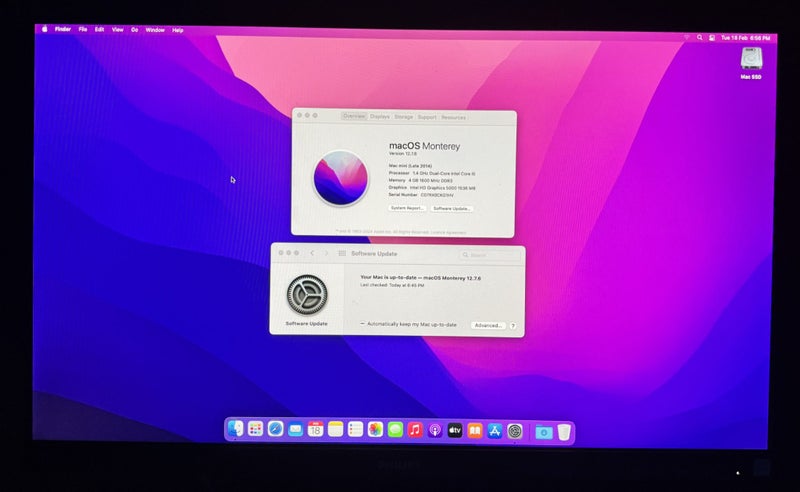Close the About This Mac window

pyautogui.click(x=299, y=115)
